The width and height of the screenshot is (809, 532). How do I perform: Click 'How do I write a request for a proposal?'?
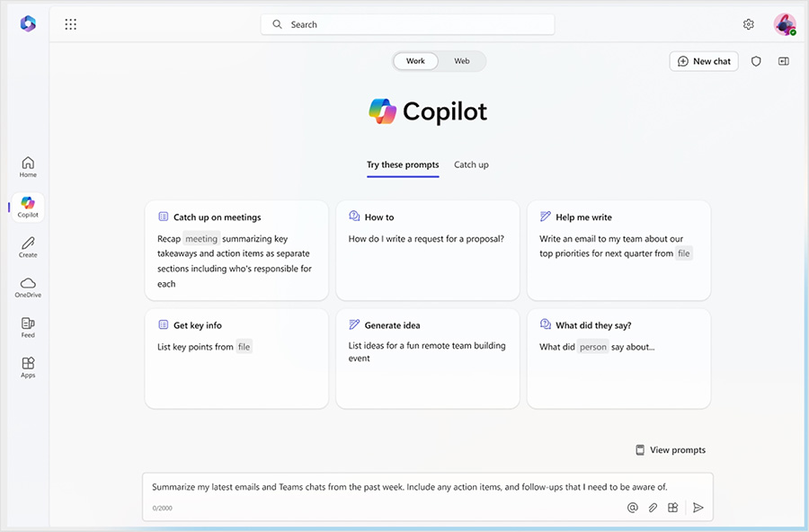[426, 239]
